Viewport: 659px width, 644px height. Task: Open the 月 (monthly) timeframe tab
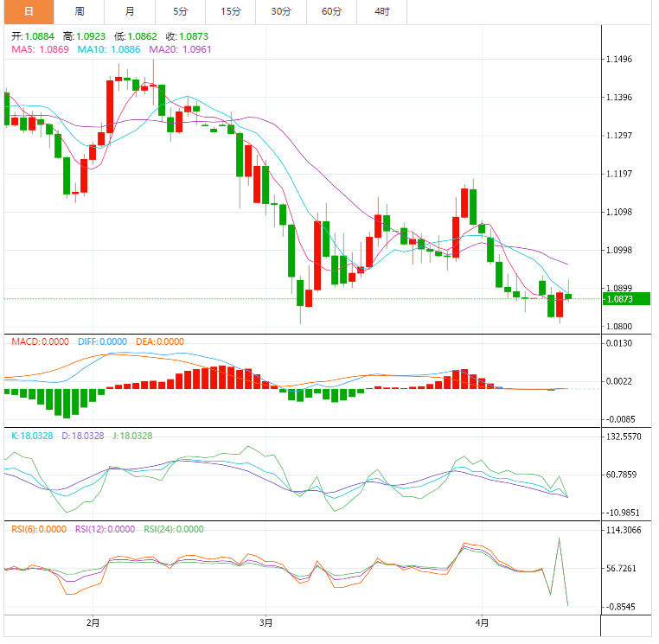tap(129, 11)
